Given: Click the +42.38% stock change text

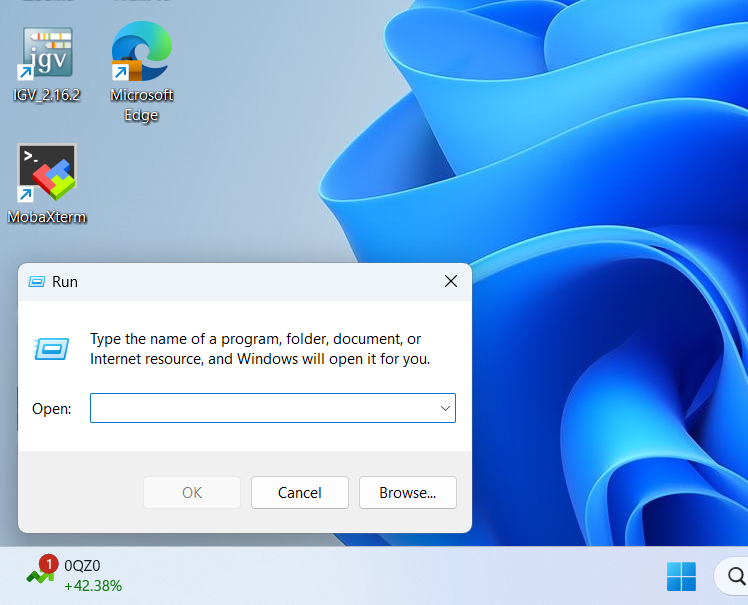Looking at the screenshot, I should pyautogui.click(x=93, y=586).
